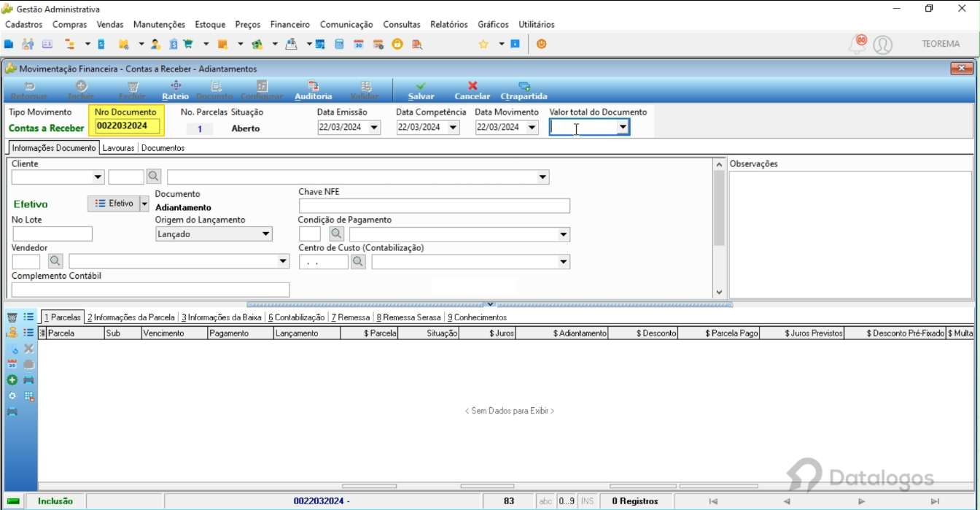This screenshot has height=510, width=980.
Task: Click the Salvar green checkmark icon
Action: point(421,86)
